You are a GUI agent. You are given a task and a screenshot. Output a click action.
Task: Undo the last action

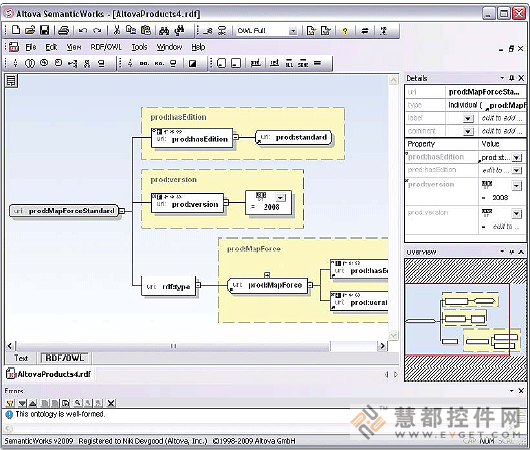coord(83,30)
